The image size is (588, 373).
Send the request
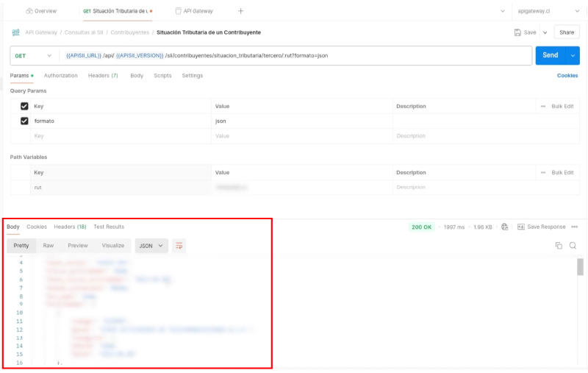[551, 55]
